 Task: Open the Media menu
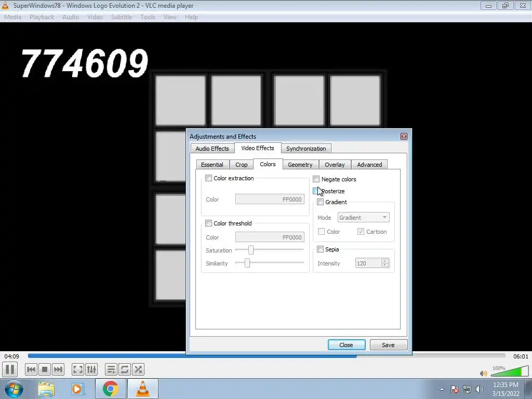coord(12,17)
